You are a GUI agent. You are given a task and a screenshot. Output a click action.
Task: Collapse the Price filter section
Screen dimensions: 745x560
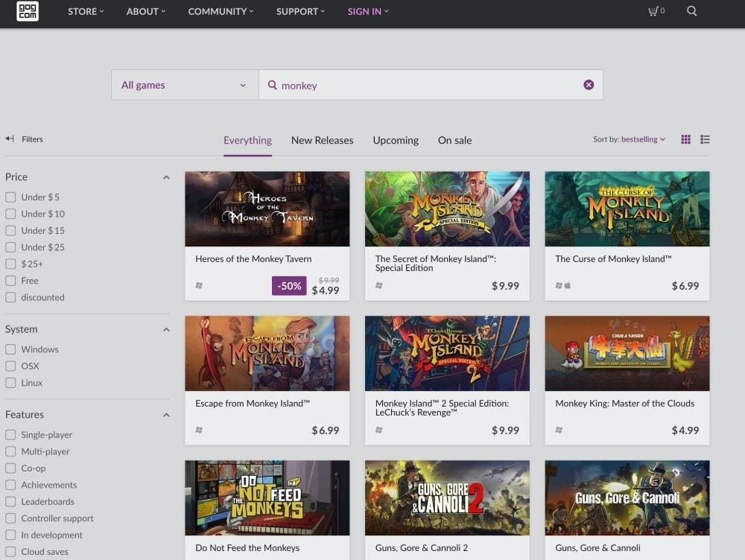(166, 177)
